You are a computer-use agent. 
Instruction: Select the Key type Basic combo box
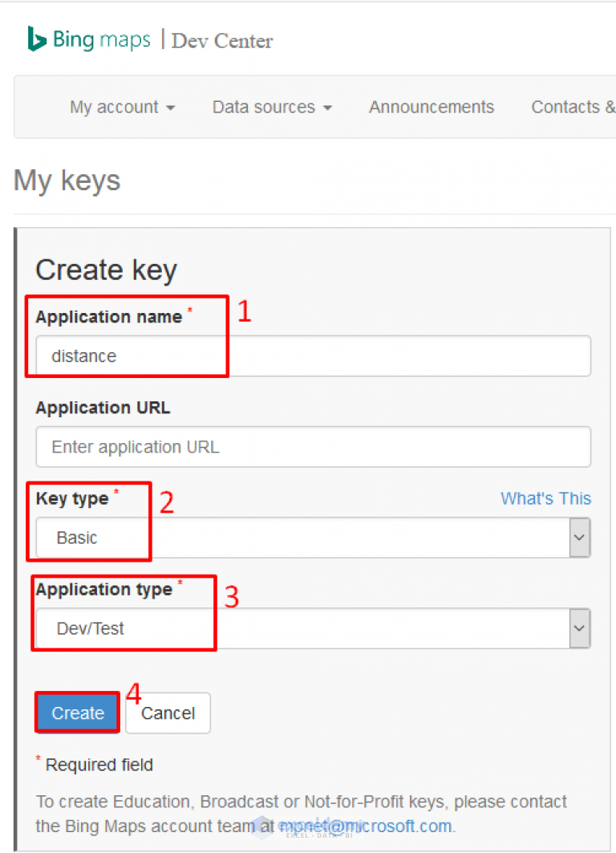[x=313, y=538]
